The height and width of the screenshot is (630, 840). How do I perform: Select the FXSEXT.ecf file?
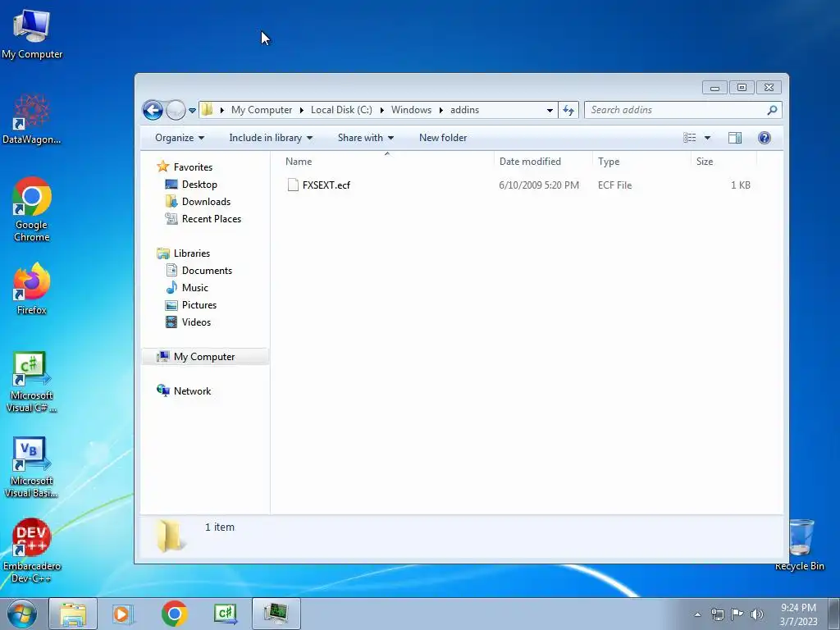pos(326,185)
